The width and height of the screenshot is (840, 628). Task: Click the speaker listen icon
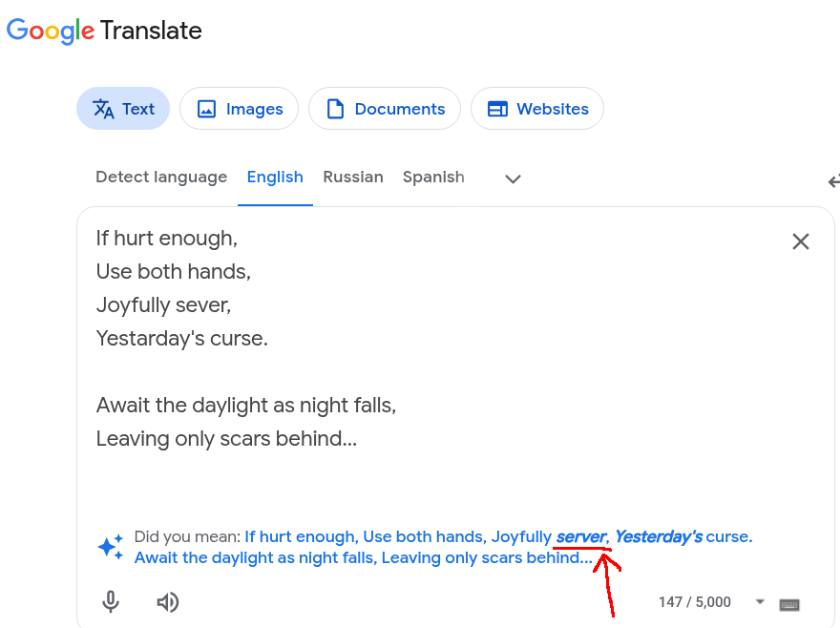coord(168,602)
